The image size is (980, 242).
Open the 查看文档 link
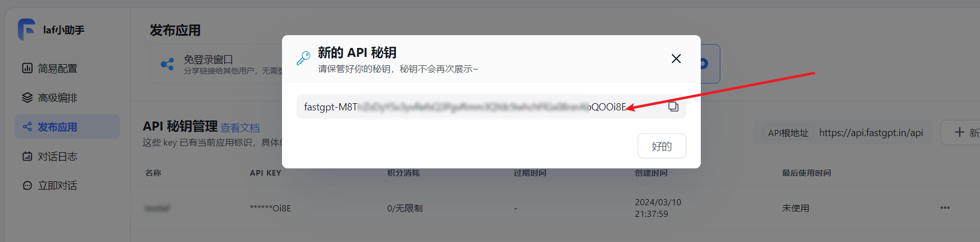pos(240,128)
